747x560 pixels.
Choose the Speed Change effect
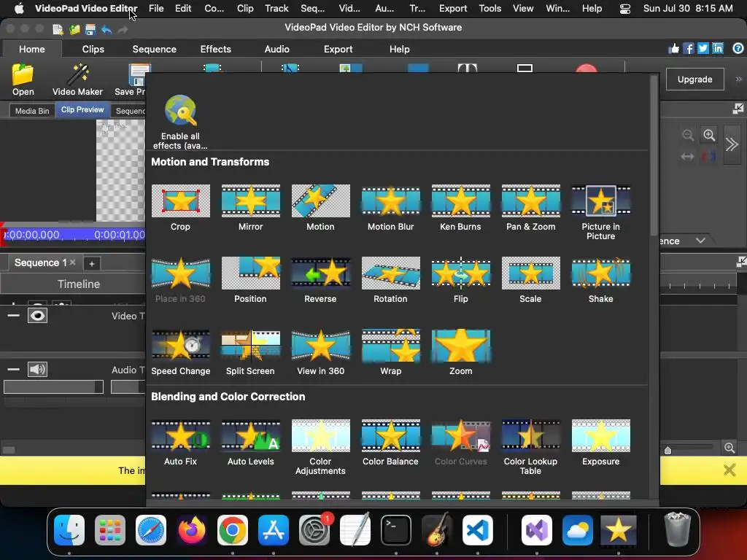click(181, 352)
